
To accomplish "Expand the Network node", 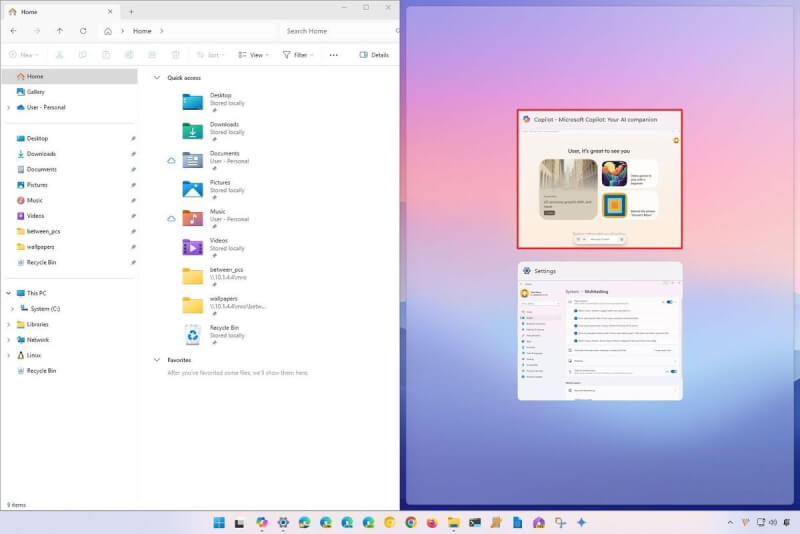I will [8, 340].
